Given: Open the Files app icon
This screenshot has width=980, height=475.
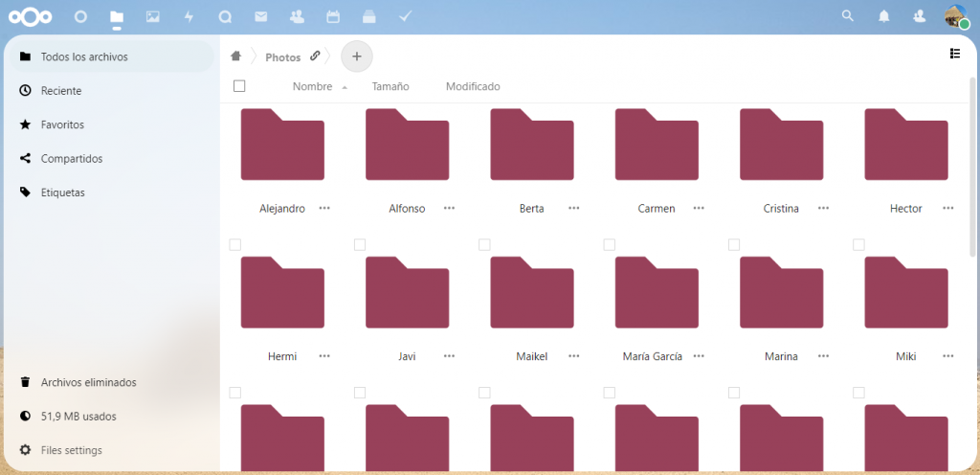Looking at the screenshot, I should [x=116, y=17].
